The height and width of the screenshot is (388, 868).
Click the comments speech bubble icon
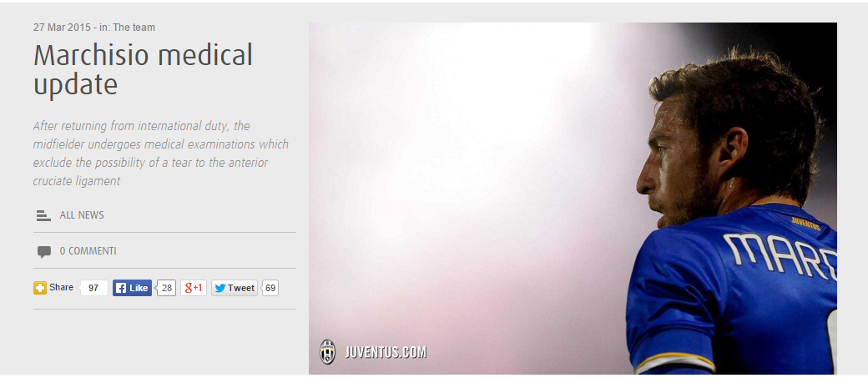(43, 252)
